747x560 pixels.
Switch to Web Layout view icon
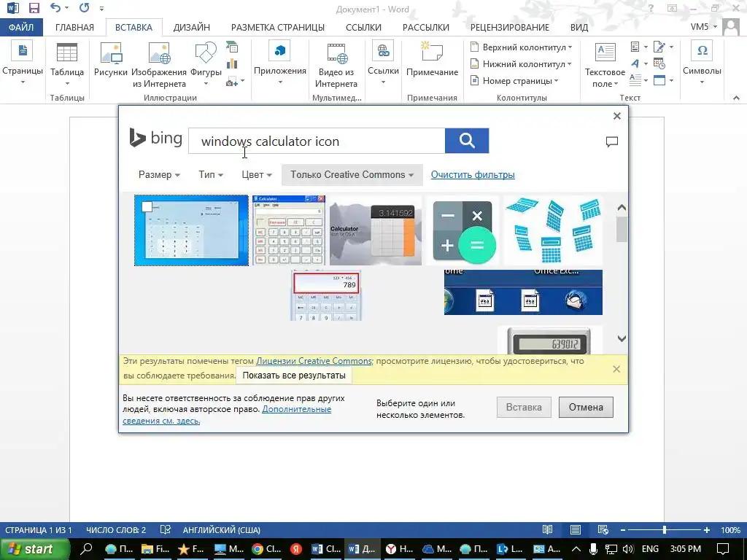(603, 529)
